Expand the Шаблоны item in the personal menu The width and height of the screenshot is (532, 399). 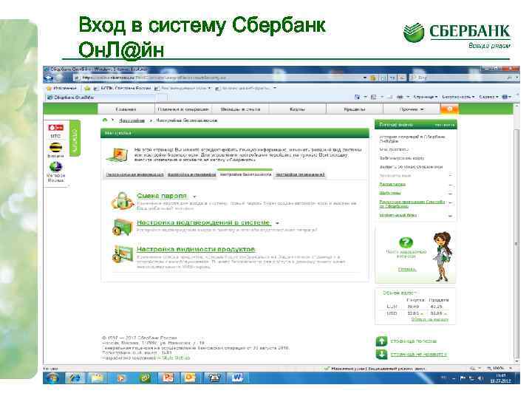point(450,193)
